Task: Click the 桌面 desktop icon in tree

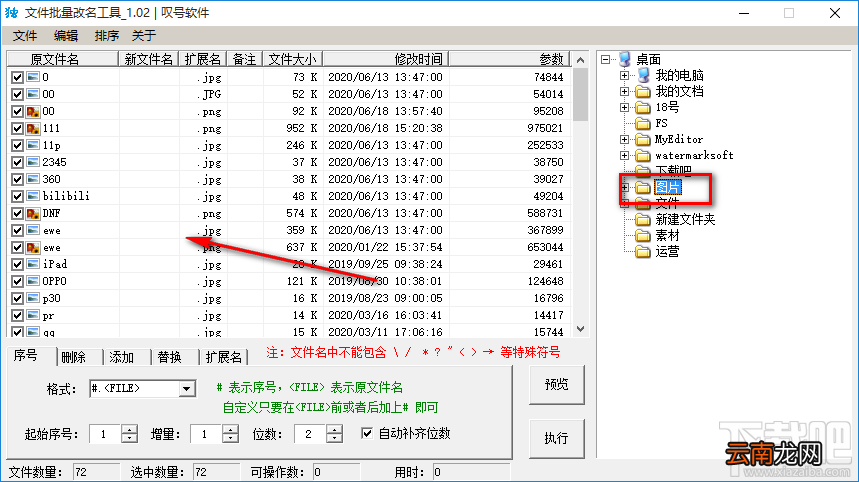Action: tap(625, 59)
